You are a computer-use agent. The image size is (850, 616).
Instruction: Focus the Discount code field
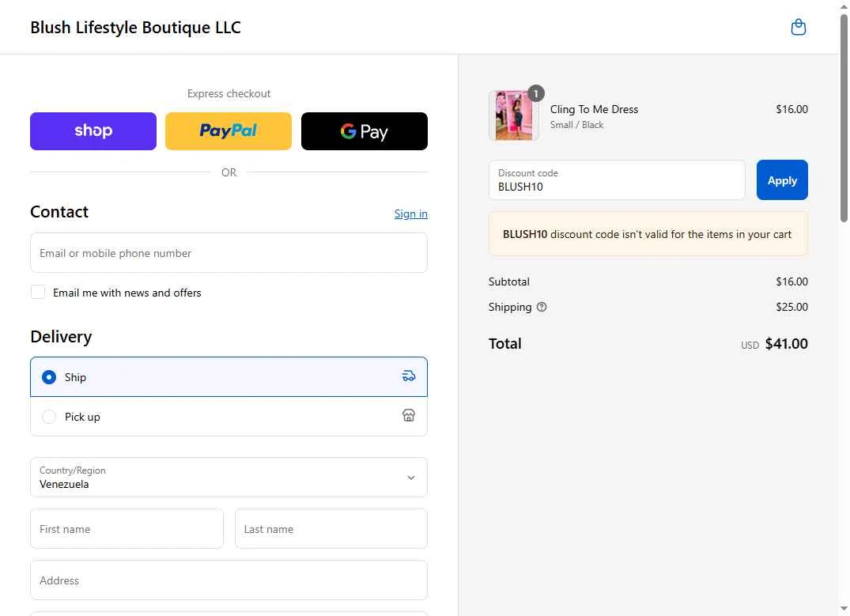click(617, 180)
